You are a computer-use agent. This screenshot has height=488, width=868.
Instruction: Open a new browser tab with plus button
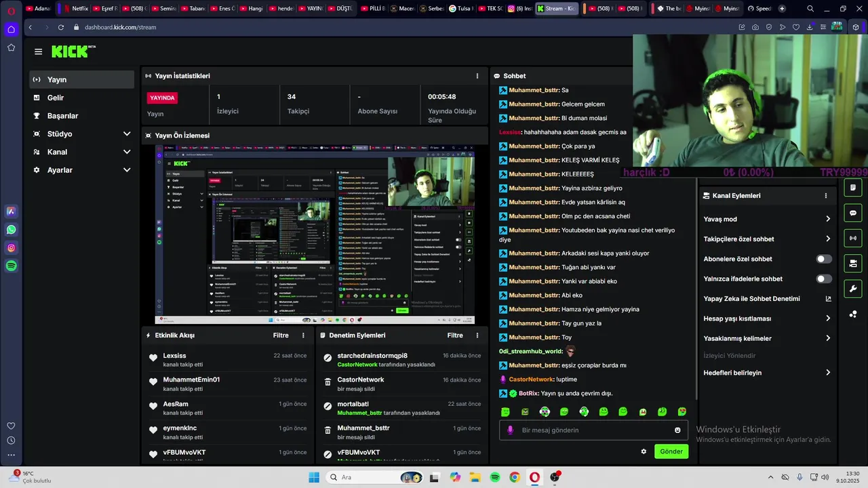pos(782,9)
